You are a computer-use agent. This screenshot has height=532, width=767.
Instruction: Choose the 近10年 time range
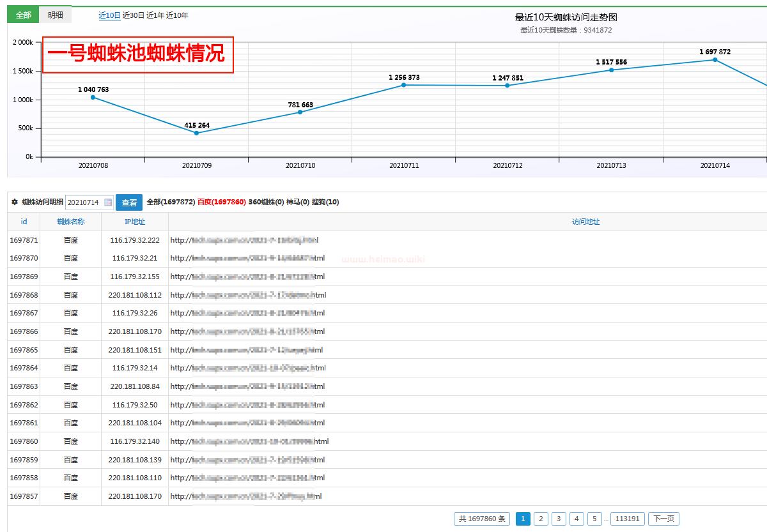tap(177, 15)
